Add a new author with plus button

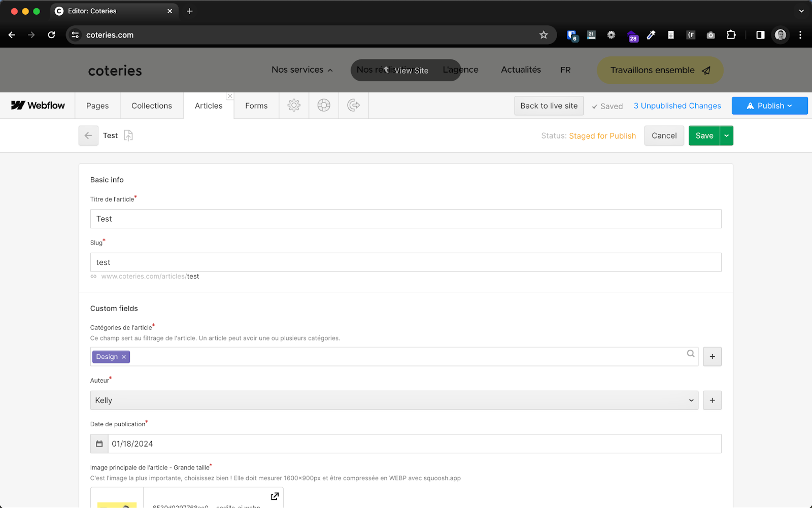(713, 400)
